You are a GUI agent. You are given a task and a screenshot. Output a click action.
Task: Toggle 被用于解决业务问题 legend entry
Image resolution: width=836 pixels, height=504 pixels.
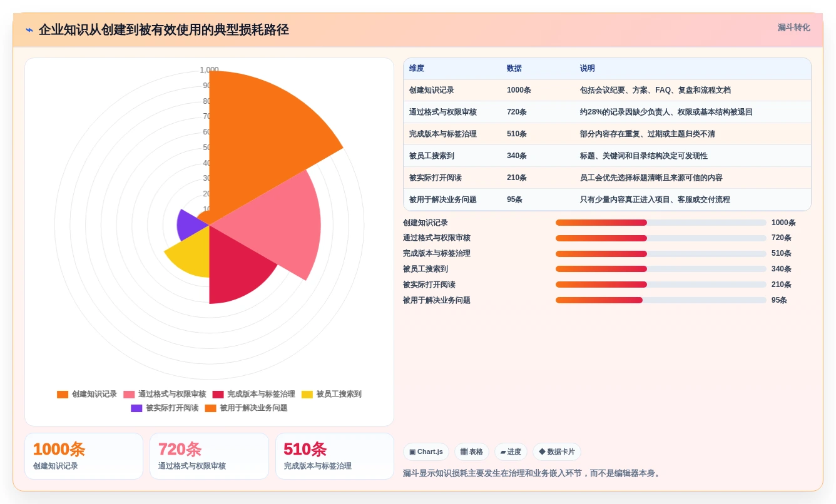pyautogui.click(x=246, y=408)
